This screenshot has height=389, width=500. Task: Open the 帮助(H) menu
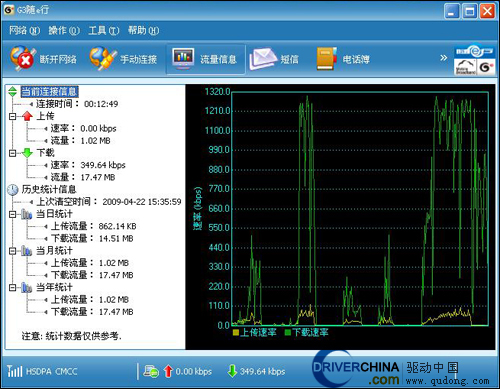pos(144,30)
